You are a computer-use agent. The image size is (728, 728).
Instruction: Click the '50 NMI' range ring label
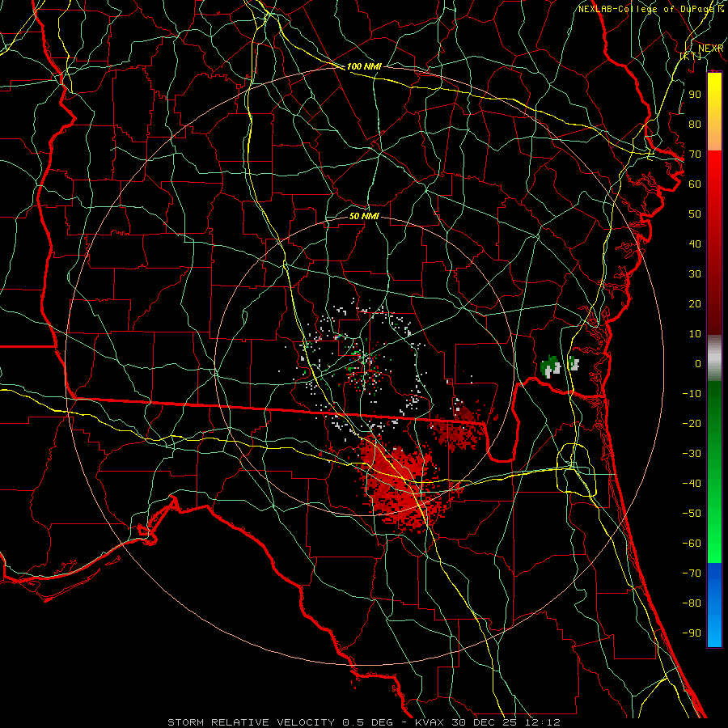click(x=364, y=216)
